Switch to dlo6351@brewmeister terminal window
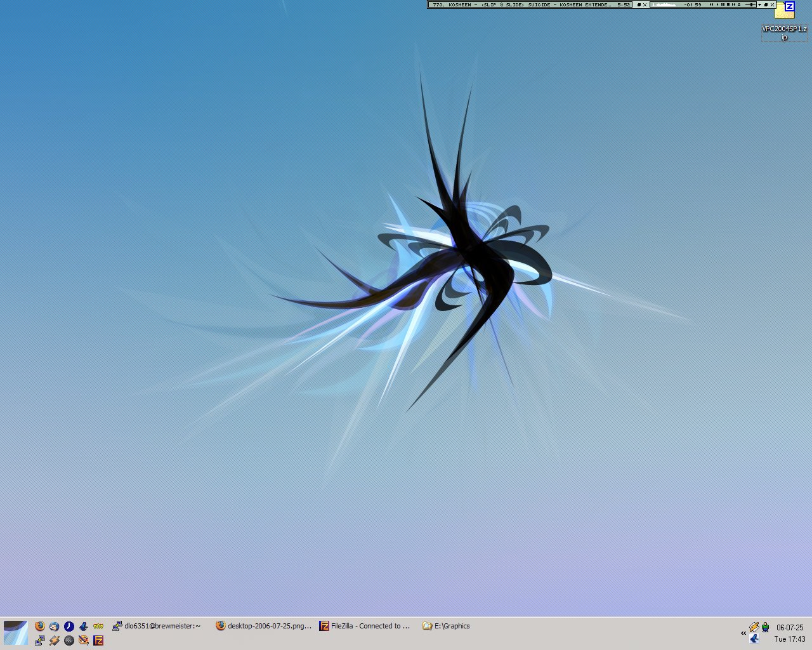 click(x=157, y=626)
